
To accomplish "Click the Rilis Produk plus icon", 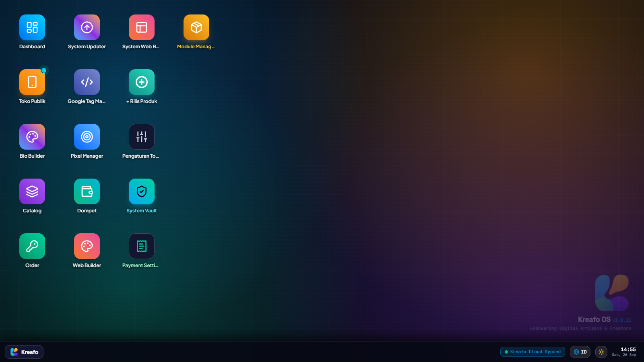I will tap(142, 82).
